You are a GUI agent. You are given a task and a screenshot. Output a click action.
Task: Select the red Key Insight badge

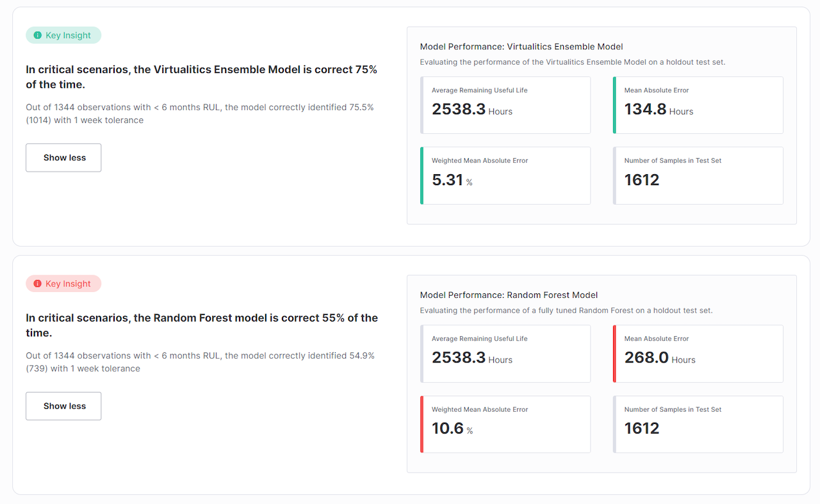click(63, 284)
